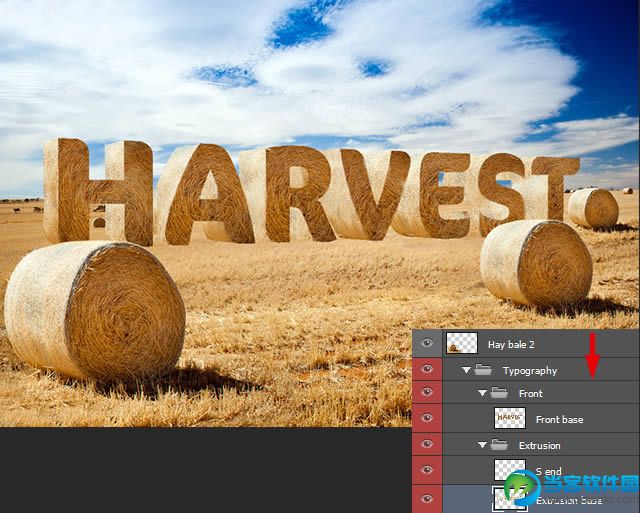Hide the Front group eye icon

427,392
